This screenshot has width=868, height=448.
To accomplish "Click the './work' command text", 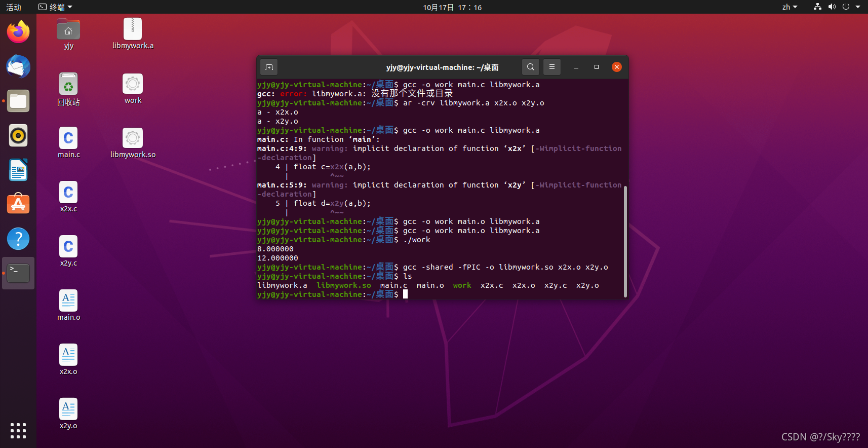I will click(417, 240).
